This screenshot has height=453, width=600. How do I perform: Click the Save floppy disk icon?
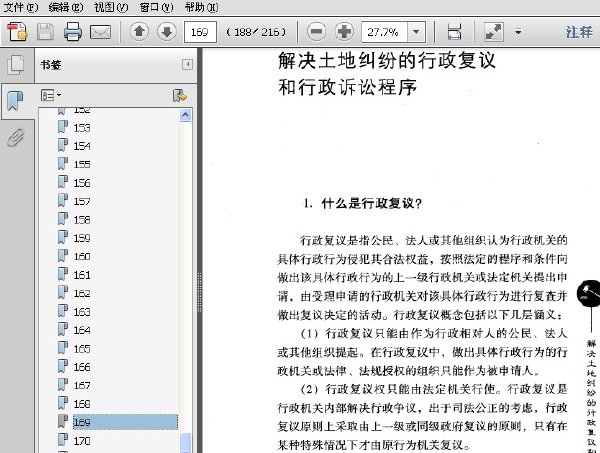45,31
